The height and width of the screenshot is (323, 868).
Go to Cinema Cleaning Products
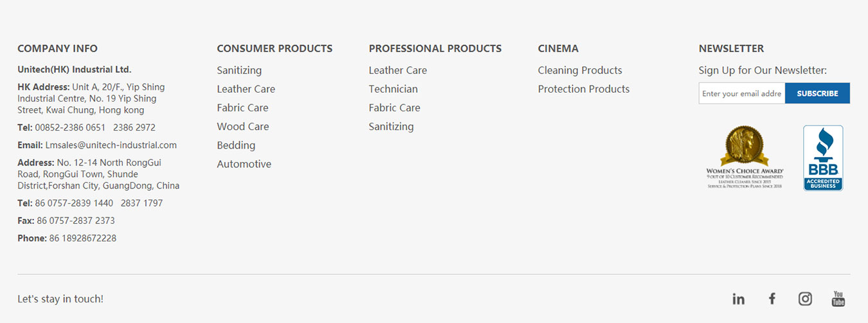(580, 70)
